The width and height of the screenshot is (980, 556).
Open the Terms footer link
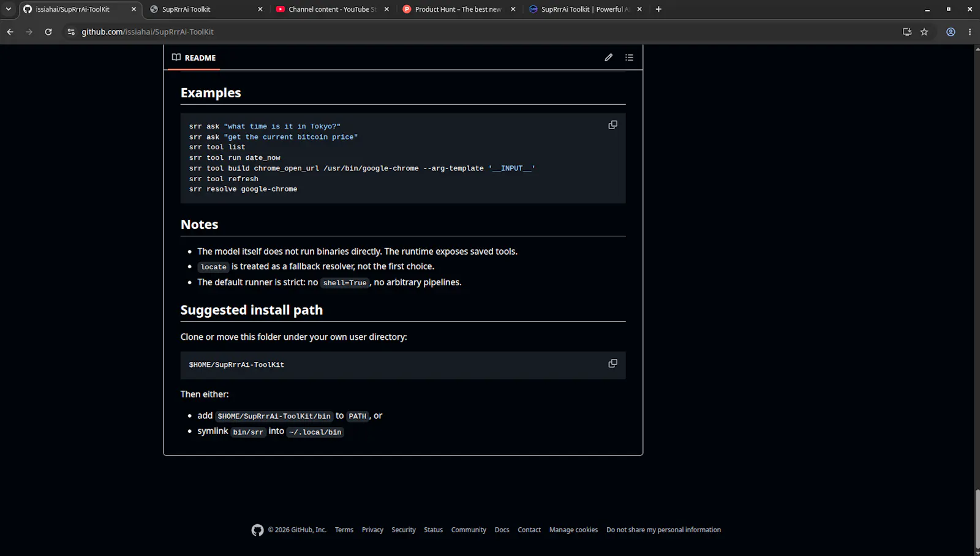(x=344, y=530)
